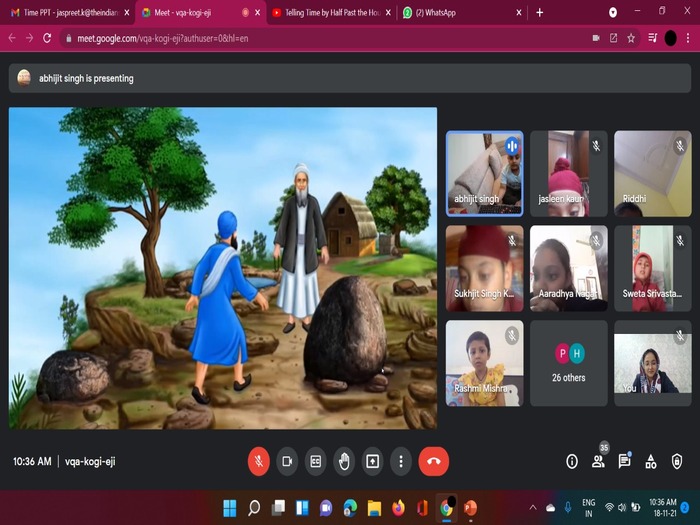
Task: Open meeting details info icon
Action: coord(572,461)
